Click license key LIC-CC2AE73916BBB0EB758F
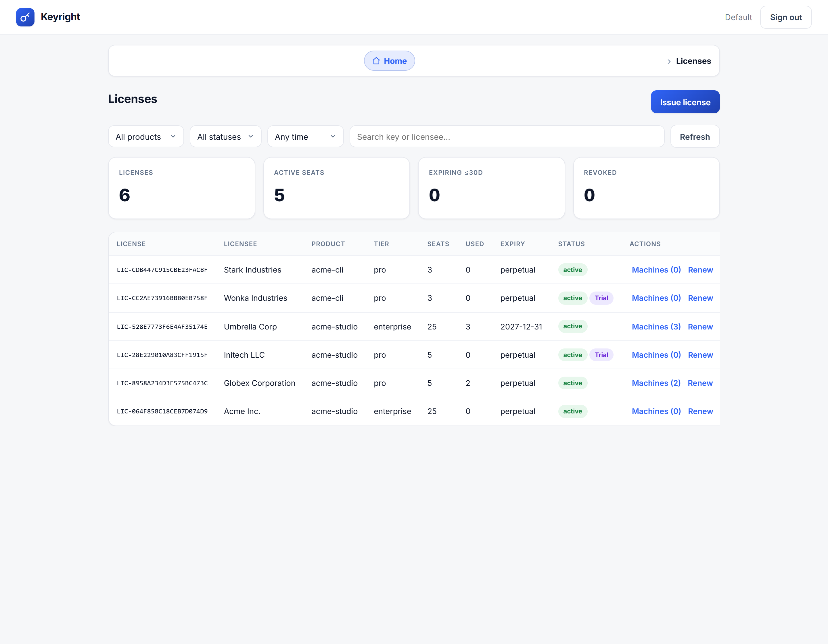 pos(162,298)
